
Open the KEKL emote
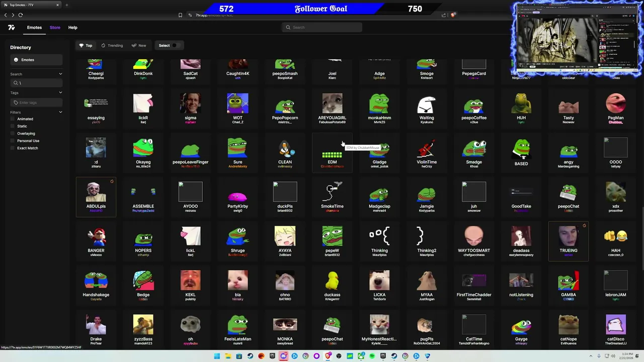pos(190,286)
